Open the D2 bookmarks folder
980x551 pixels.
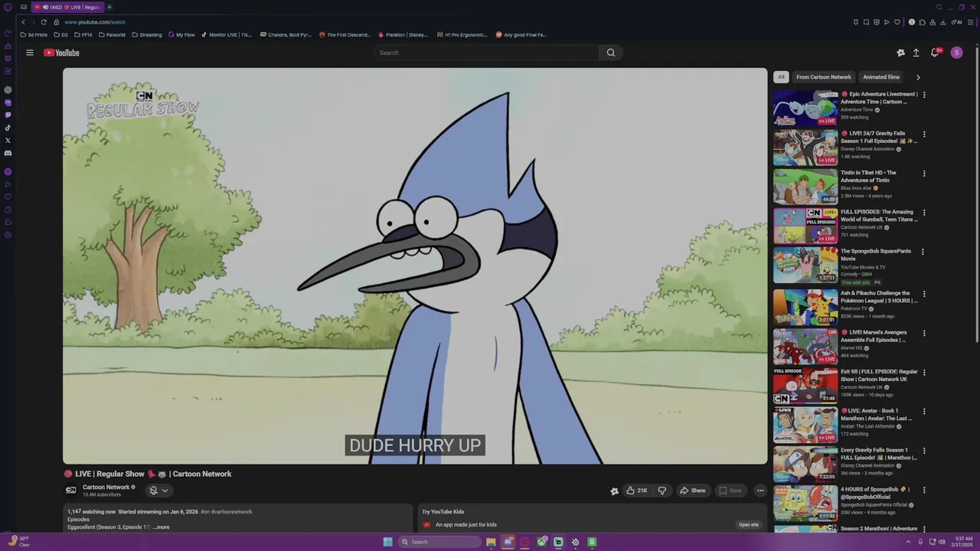(x=61, y=34)
